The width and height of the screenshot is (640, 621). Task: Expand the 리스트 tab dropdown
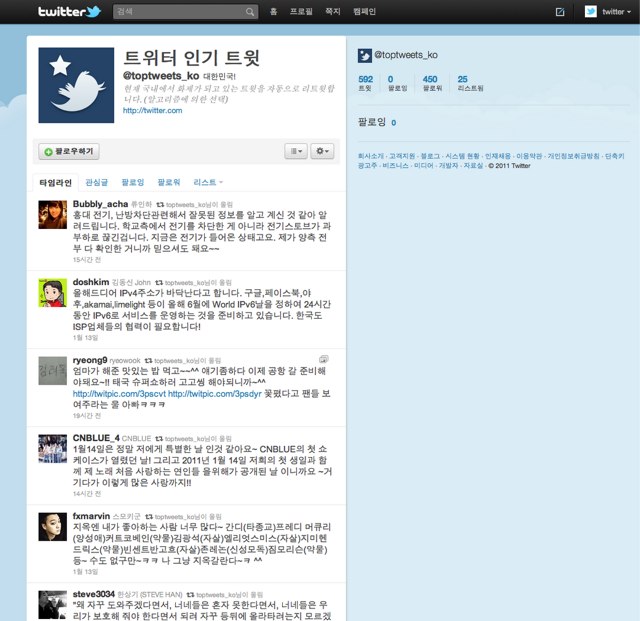[x=208, y=182]
